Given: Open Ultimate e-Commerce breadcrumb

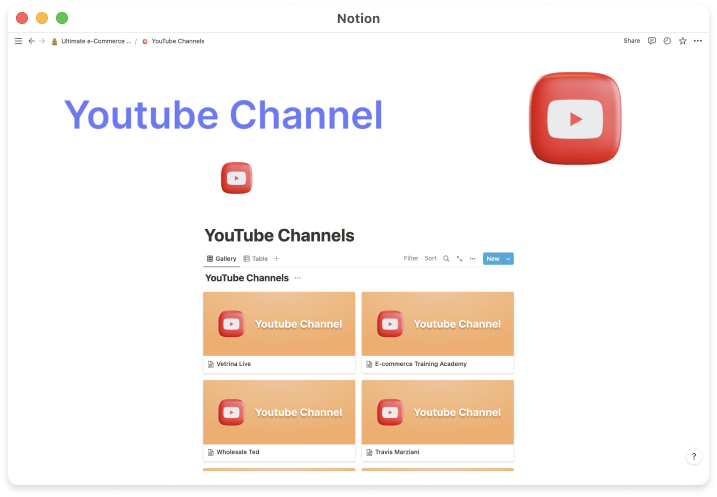Looking at the screenshot, I should click(x=91, y=41).
